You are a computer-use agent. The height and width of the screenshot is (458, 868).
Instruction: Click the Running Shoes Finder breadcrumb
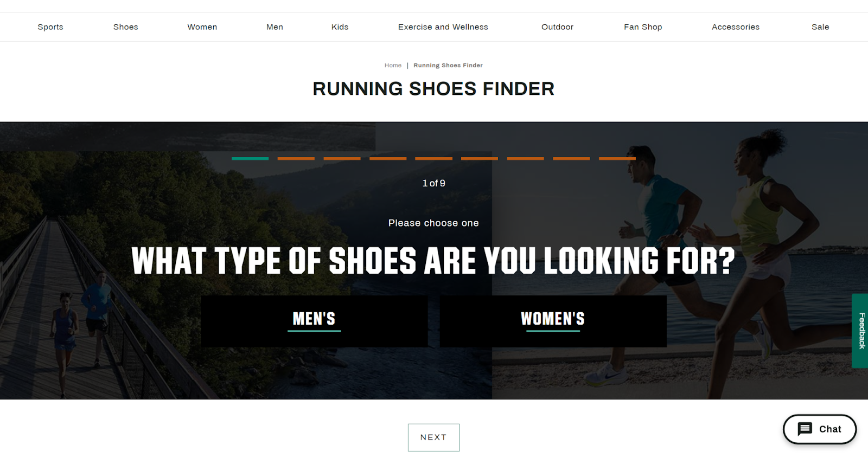tap(448, 66)
